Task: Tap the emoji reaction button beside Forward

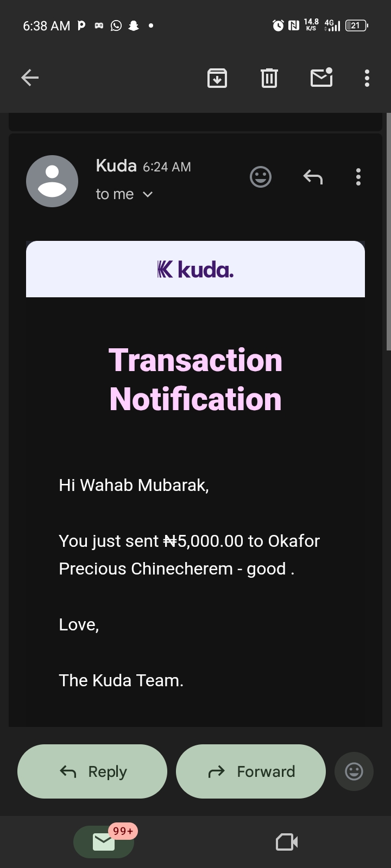Action: pos(354,771)
